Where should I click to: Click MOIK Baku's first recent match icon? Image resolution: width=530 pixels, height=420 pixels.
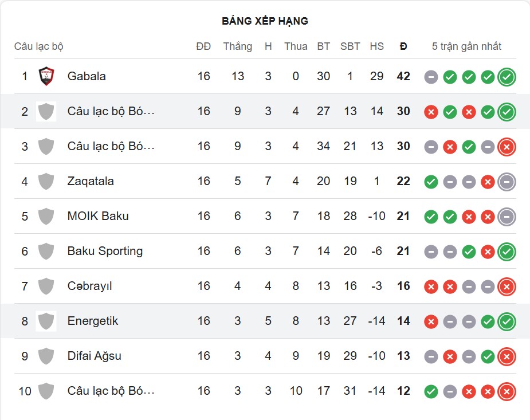tap(431, 217)
